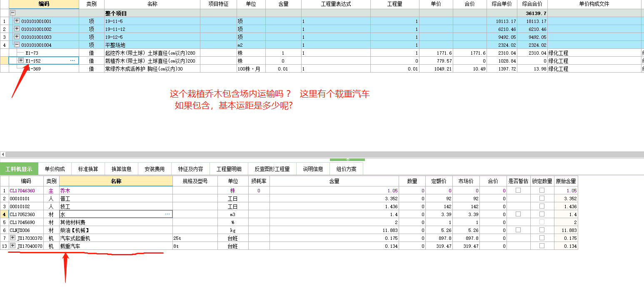Toggle 锁定数量 checkbox for 水 row
This screenshot has width=644, height=302.
coord(542,214)
